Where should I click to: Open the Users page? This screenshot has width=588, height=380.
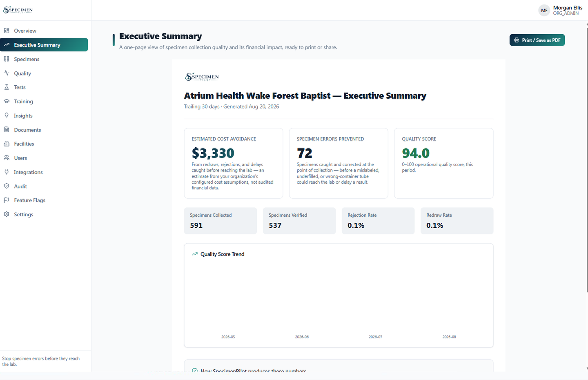[x=44, y=158]
